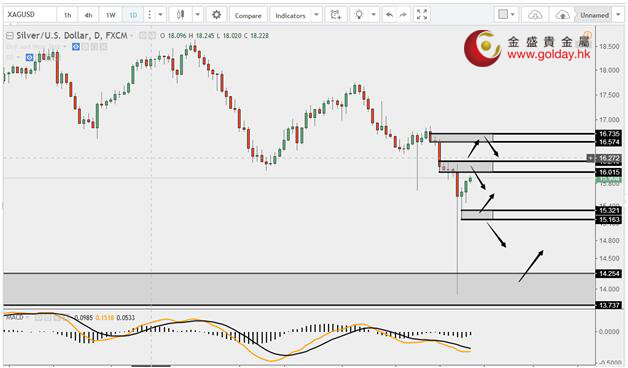Viewport: 628px width, 368px height.
Task: Click the create alert icon
Action: coord(336,15)
